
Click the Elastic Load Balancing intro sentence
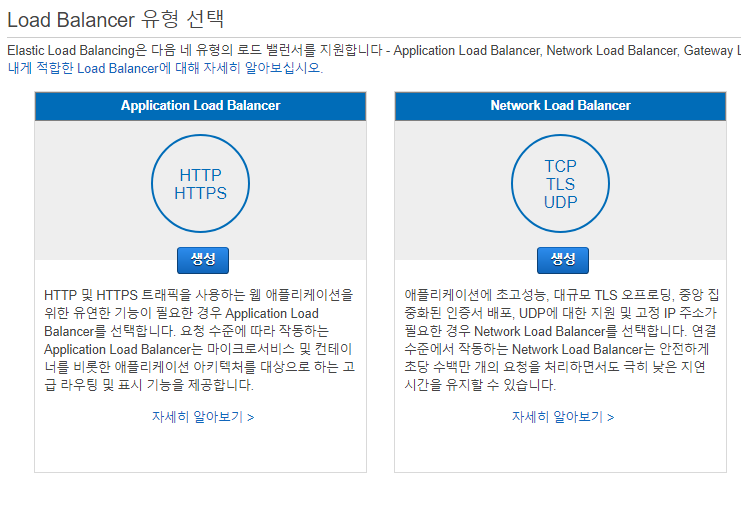pos(374,51)
